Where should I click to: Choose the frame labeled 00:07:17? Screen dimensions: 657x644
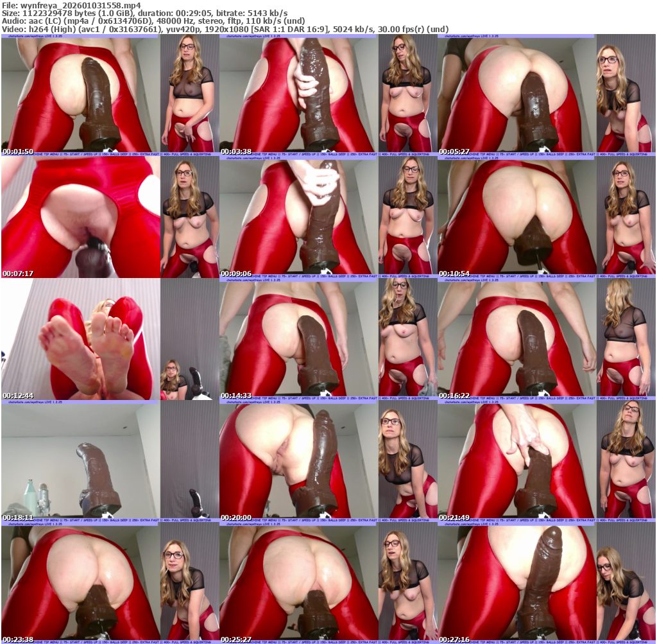pos(110,217)
